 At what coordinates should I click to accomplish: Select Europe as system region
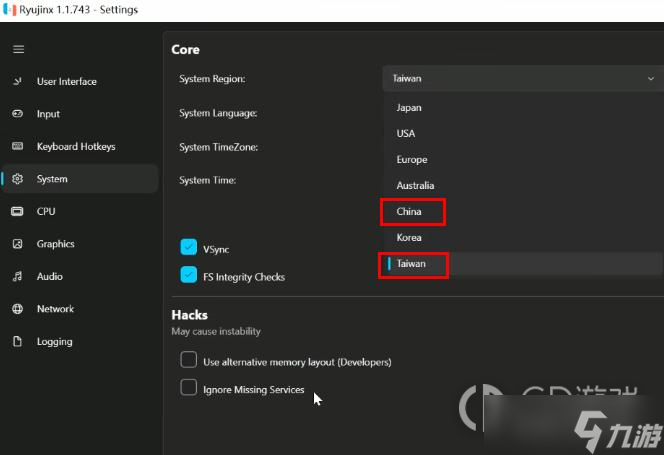(523, 160)
